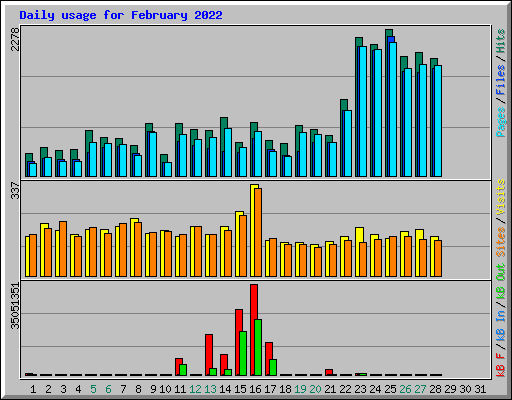Screen dimensions: 512x400
Task: Click the cyan pages bar for day 23
Action: [363, 111]
